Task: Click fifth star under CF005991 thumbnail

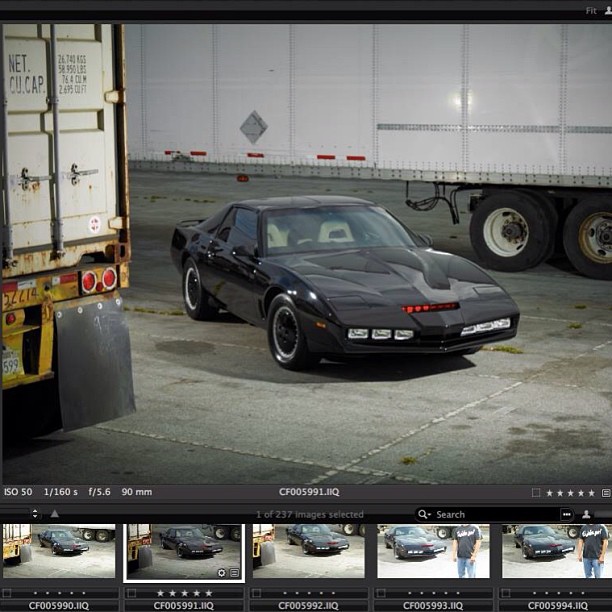Action: point(209,593)
